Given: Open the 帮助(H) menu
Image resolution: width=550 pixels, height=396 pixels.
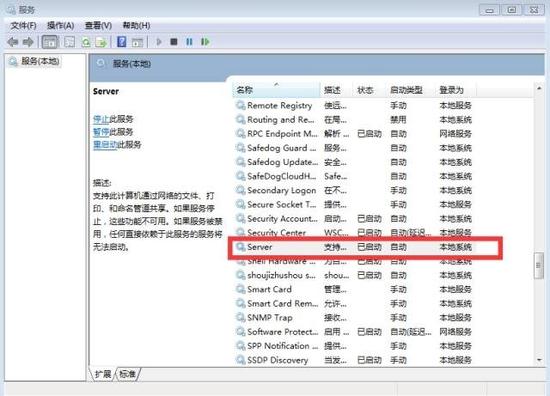Looking at the screenshot, I should coord(136,26).
